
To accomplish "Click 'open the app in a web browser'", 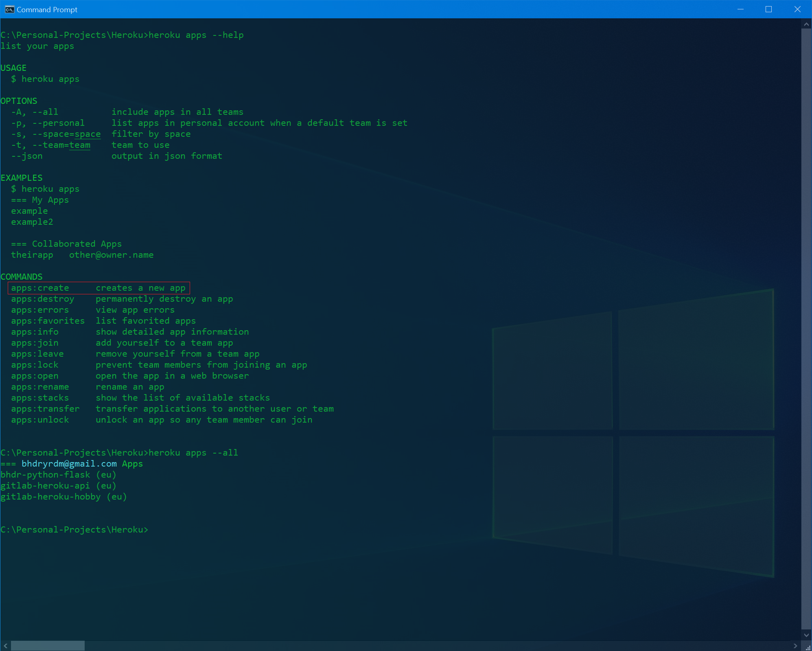I will coord(172,376).
